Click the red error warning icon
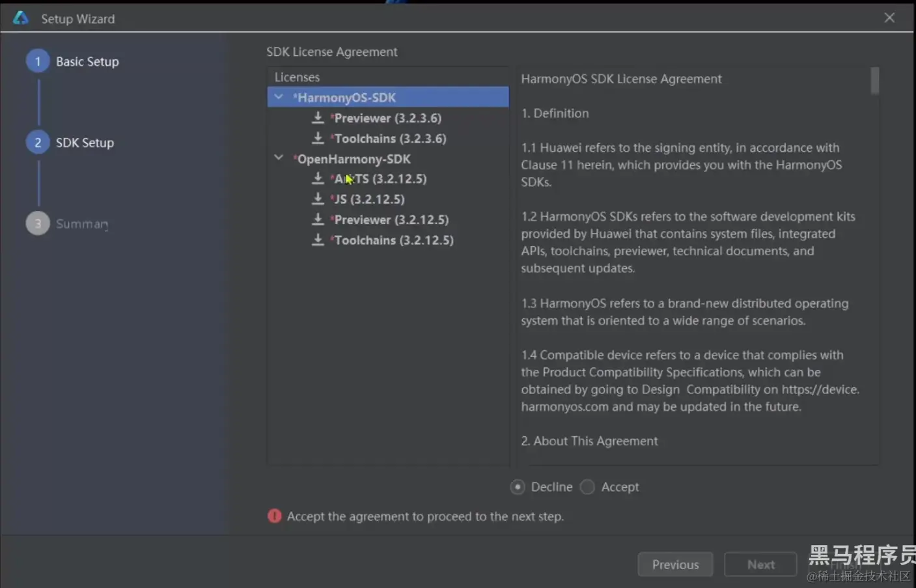The height and width of the screenshot is (588, 916). click(x=275, y=516)
